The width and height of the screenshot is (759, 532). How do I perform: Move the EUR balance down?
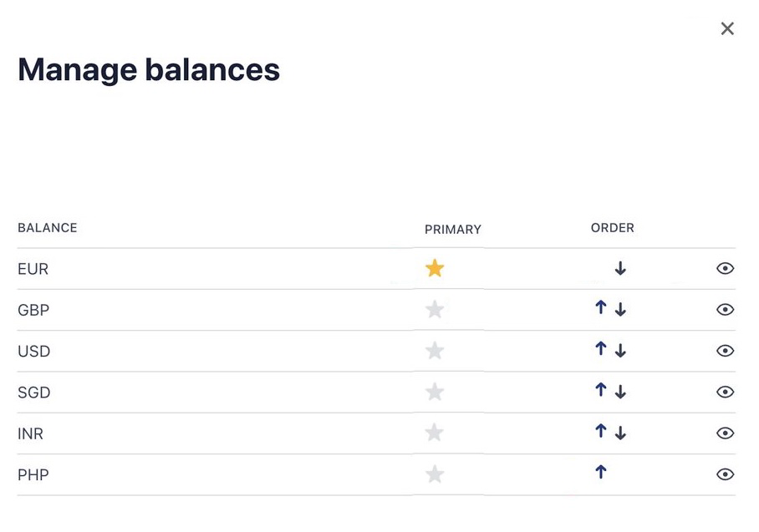pyautogui.click(x=620, y=269)
